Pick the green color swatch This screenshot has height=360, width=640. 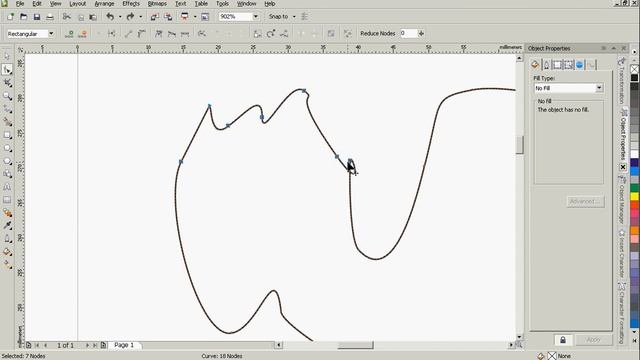[x=634, y=188]
